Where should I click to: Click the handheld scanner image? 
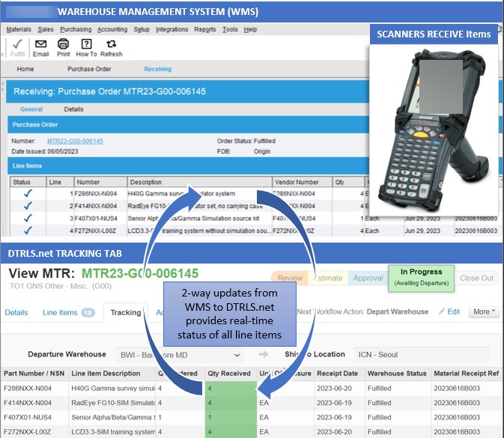[434, 130]
